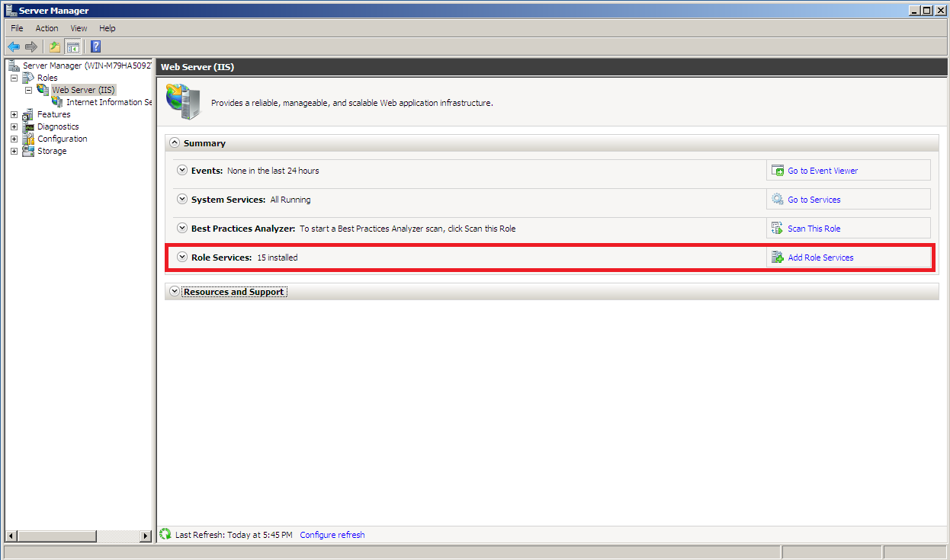Image resolution: width=950 pixels, height=560 pixels.
Task: Expand the Storage tree node
Action: (14, 151)
